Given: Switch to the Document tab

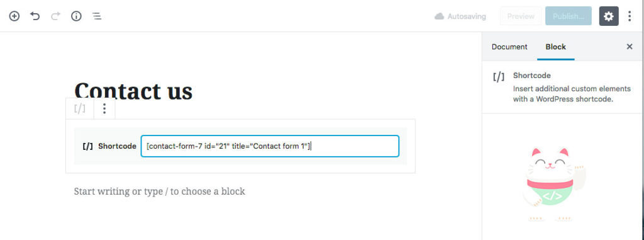Looking at the screenshot, I should [x=509, y=47].
